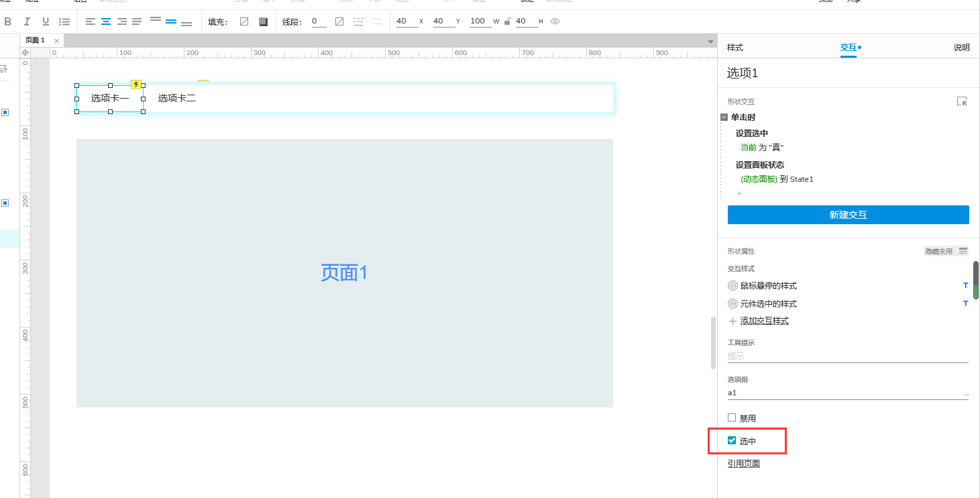This screenshot has height=498, width=980.
Task: Toggle bold text formatting
Action: (x=8, y=21)
